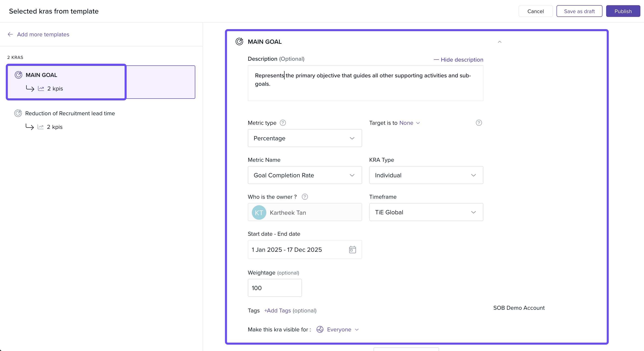
Task: Click the globe icon beside Everyone
Action: tap(320, 330)
